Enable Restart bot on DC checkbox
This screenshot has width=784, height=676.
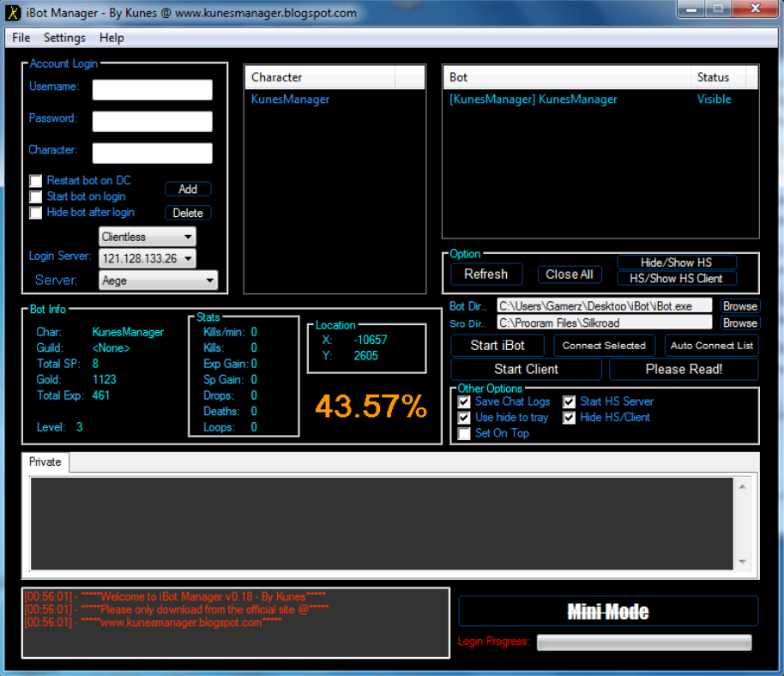pos(36,181)
